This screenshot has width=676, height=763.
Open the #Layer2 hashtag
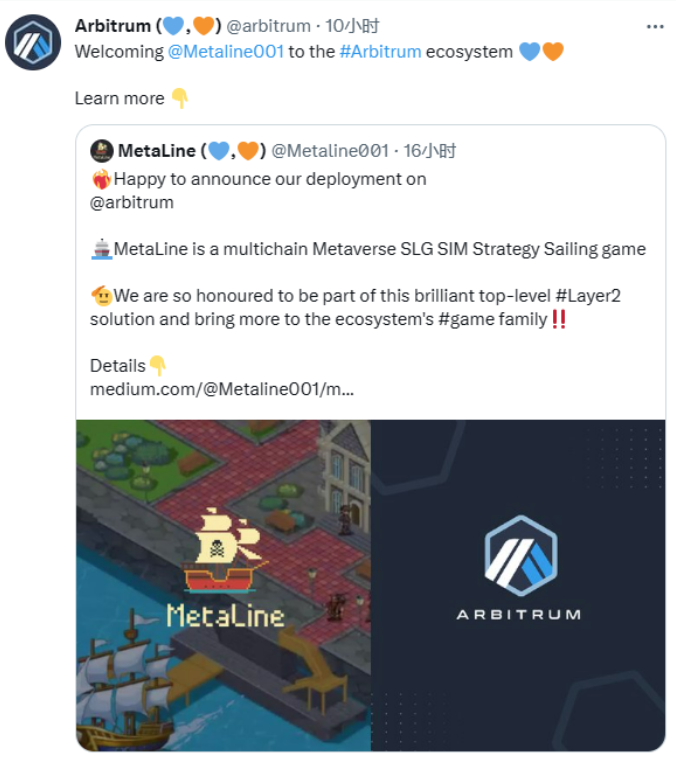(x=588, y=296)
